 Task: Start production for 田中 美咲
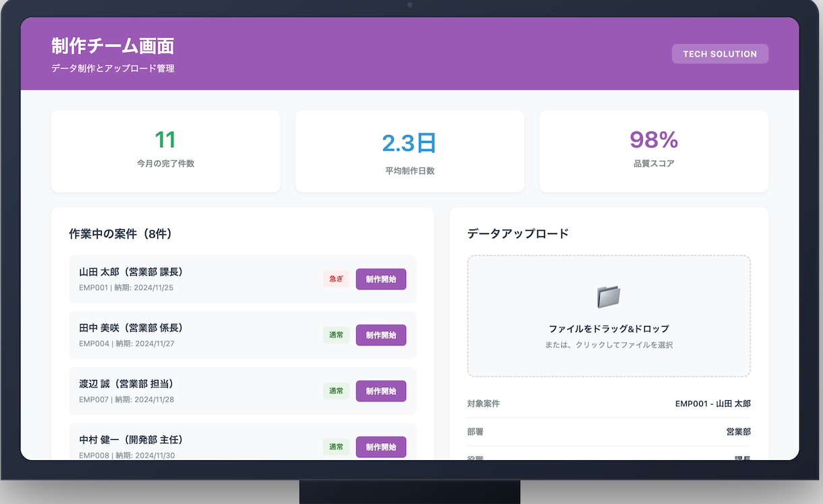381,335
